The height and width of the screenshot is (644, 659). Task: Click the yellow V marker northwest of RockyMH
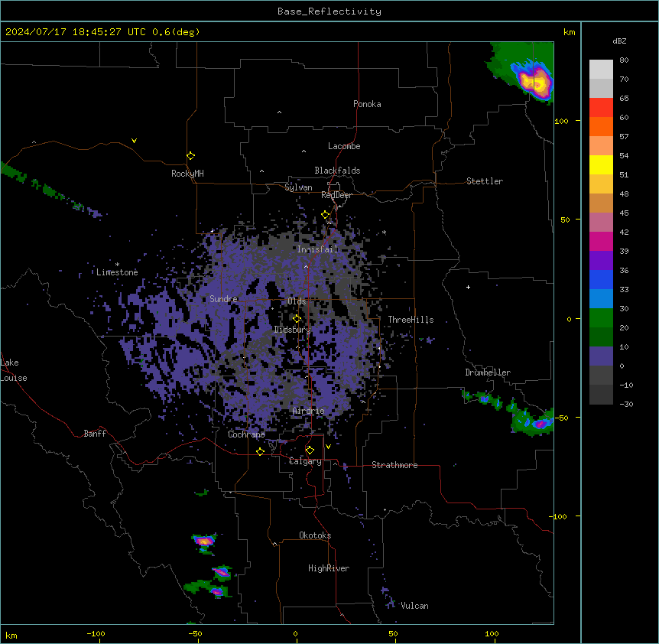tap(134, 141)
